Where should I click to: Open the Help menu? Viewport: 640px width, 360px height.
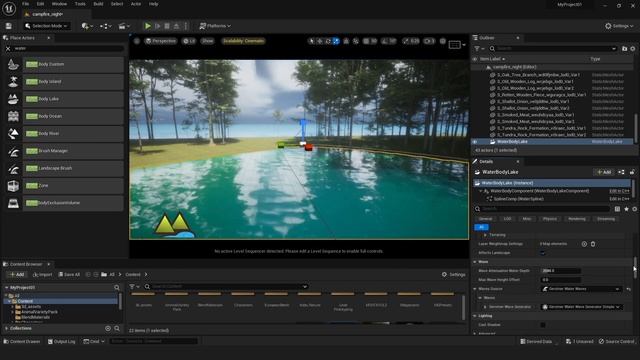click(x=153, y=4)
